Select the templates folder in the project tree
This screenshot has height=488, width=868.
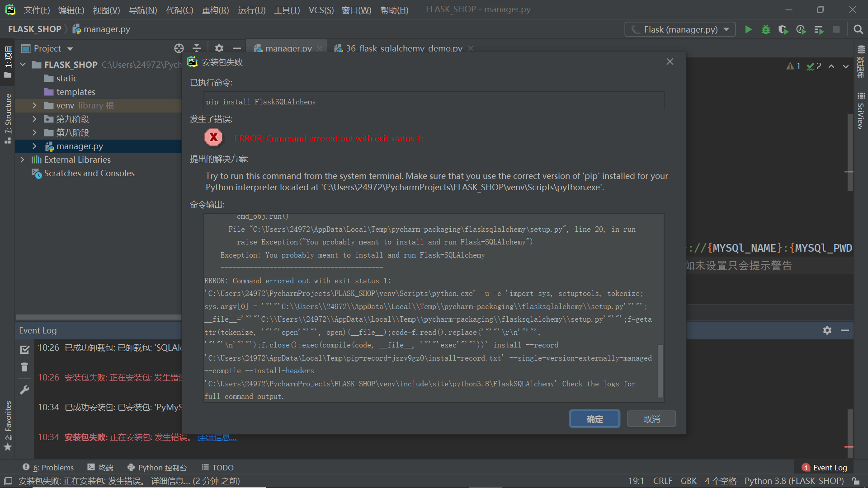pyautogui.click(x=75, y=92)
